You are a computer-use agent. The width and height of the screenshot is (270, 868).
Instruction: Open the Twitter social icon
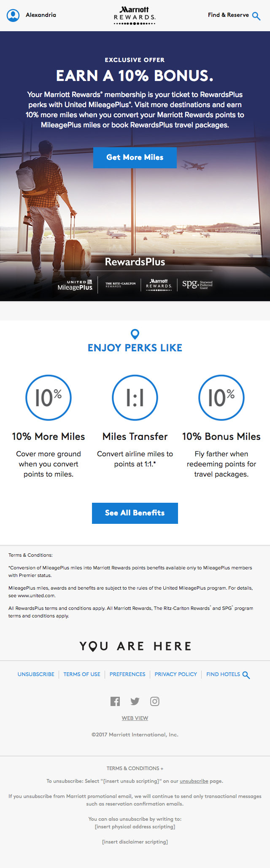coord(135,701)
